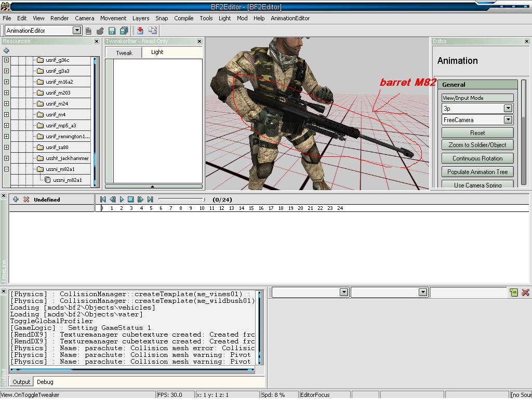
Task: Close the TweakerBar panel
Action: [199, 41]
